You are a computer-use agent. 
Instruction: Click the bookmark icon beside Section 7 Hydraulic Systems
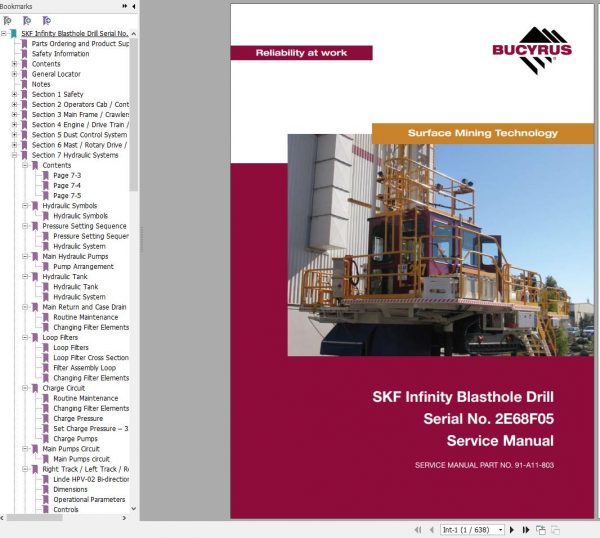tap(24, 155)
